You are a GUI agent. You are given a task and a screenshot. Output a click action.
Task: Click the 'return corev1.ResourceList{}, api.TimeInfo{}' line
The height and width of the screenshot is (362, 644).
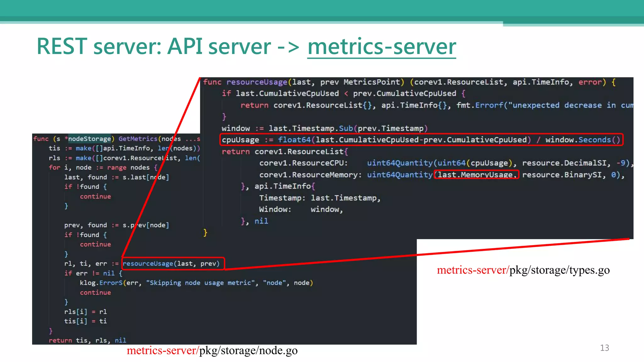click(x=437, y=105)
